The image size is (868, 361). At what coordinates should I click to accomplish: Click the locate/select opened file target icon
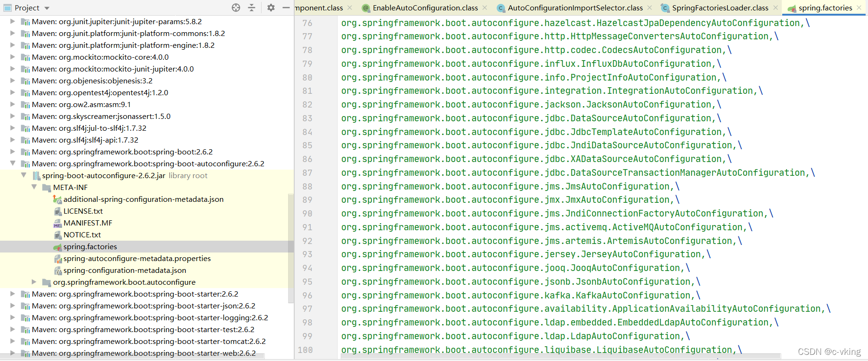pos(236,8)
